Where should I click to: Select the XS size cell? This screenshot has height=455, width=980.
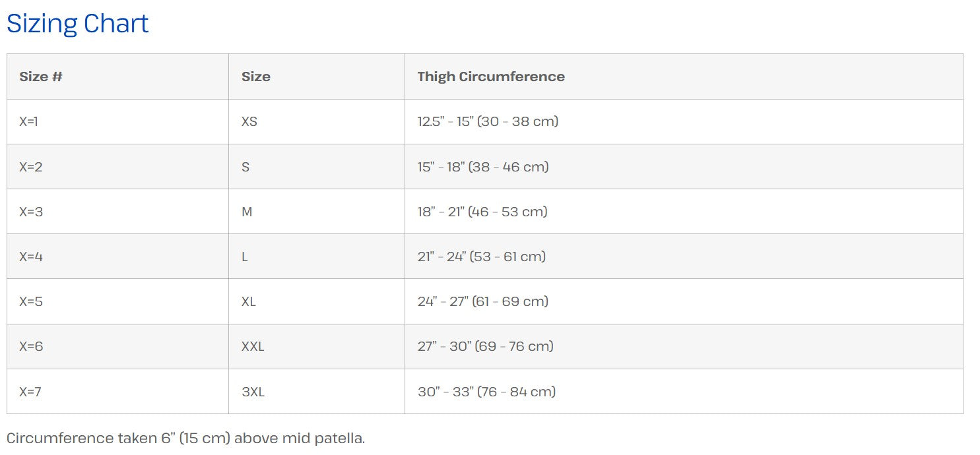pos(249,121)
